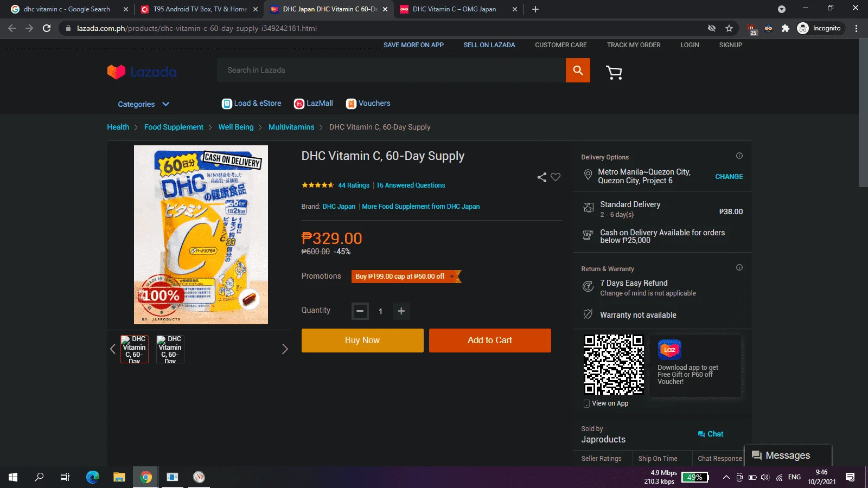The width and height of the screenshot is (868, 488).
Task: Open the shopping cart icon
Action: (x=614, y=72)
